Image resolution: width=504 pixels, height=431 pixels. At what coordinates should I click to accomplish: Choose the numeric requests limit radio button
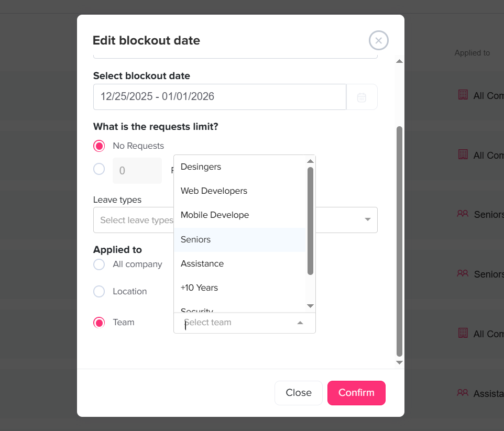(99, 169)
